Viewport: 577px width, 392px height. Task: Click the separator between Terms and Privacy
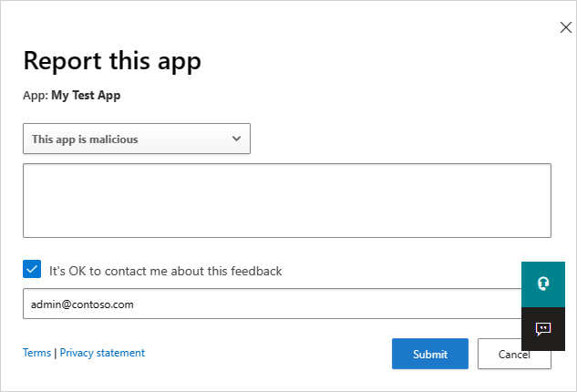click(x=56, y=353)
